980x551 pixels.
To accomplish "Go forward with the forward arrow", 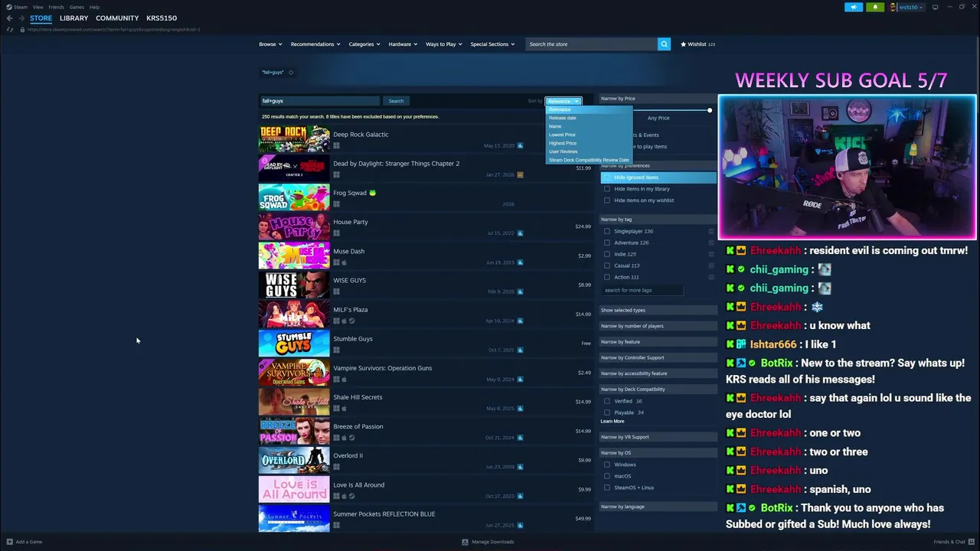I will 21,18.
